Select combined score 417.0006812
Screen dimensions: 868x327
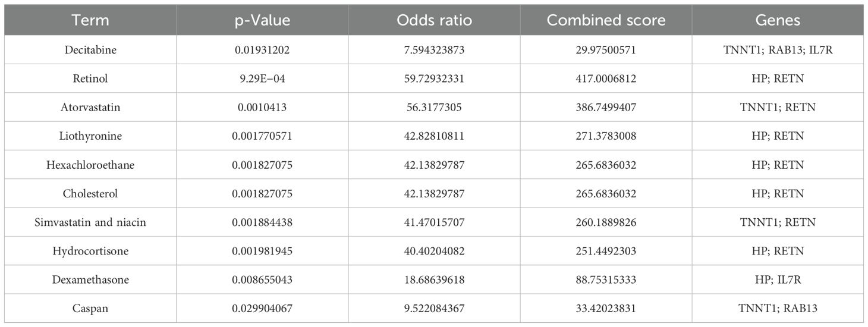click(x=606, y=78)
